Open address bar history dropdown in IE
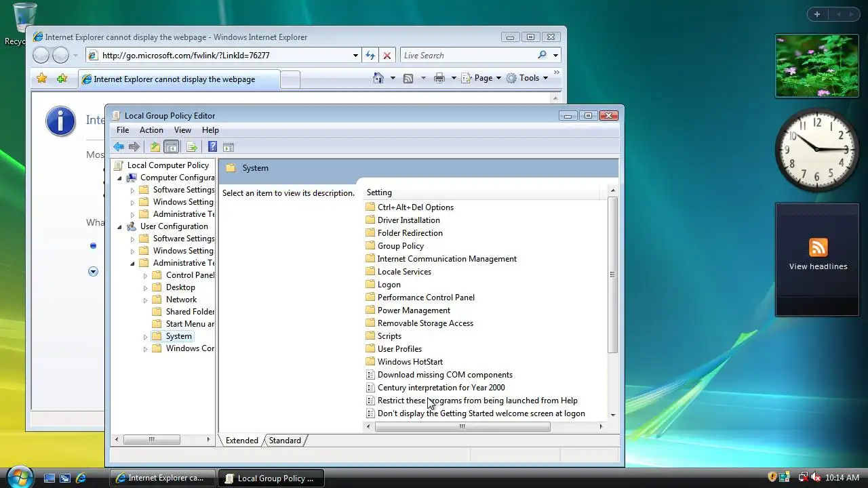The image size is (868, 488). tap(355, 56)
